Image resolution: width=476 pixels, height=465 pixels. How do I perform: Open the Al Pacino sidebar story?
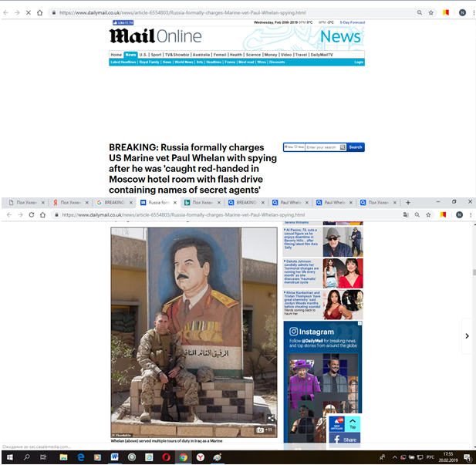pyautogui.click(x=323, y=242)
